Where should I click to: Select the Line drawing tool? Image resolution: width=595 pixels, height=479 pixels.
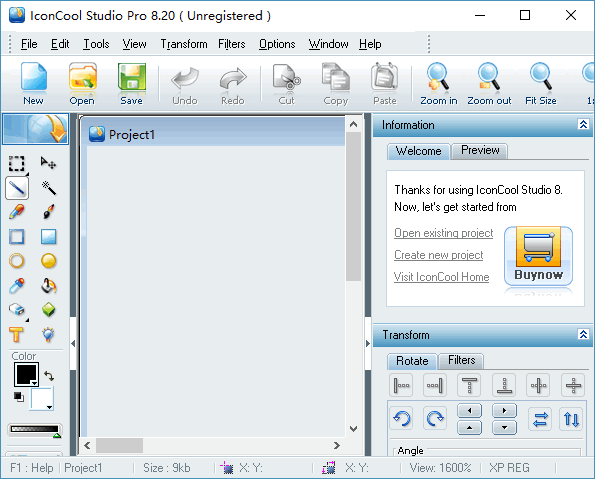[x=17, y=188]
